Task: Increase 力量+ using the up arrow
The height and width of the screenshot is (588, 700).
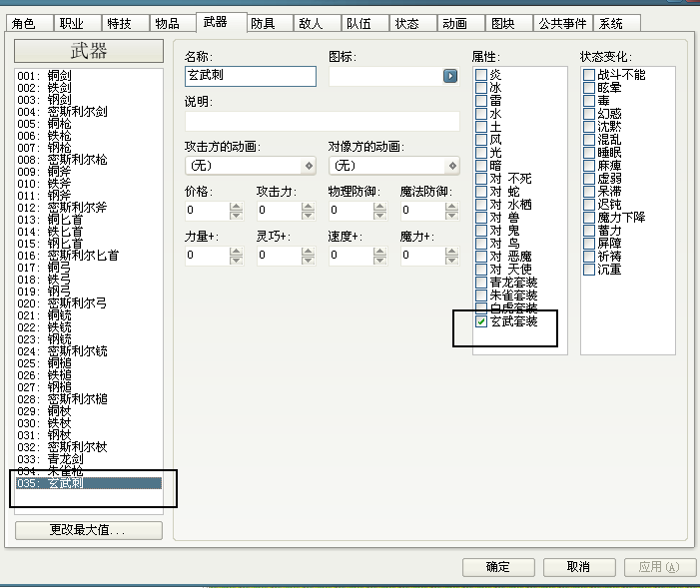Action: point(236,251)
